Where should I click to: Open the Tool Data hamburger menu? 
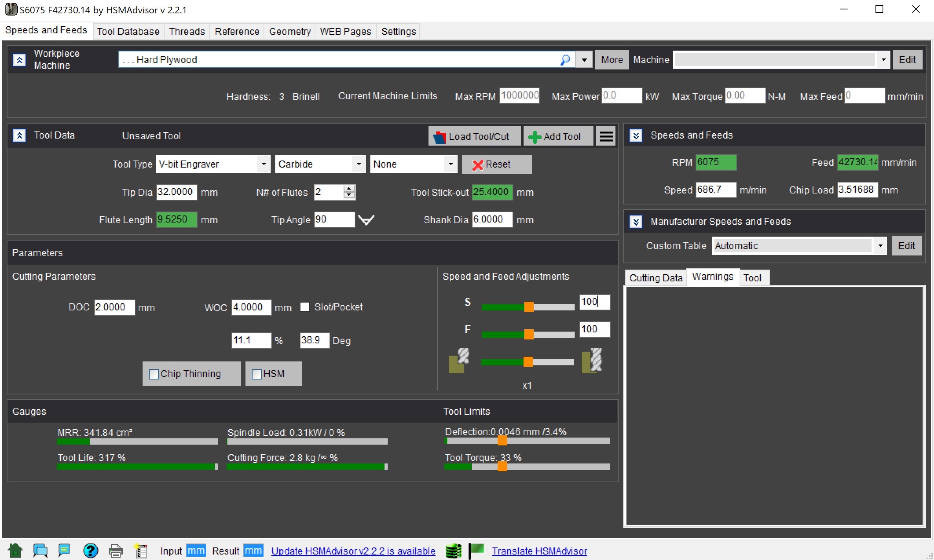click(x=606, y=136)
